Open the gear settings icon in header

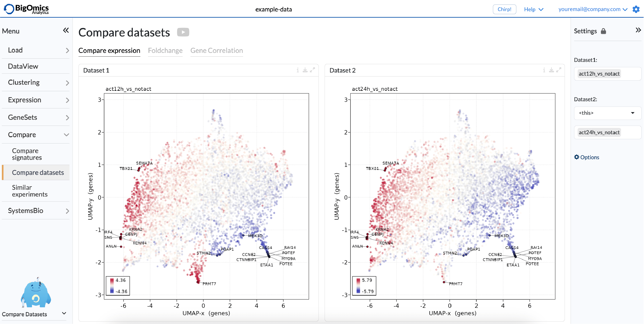coord(636,9)
